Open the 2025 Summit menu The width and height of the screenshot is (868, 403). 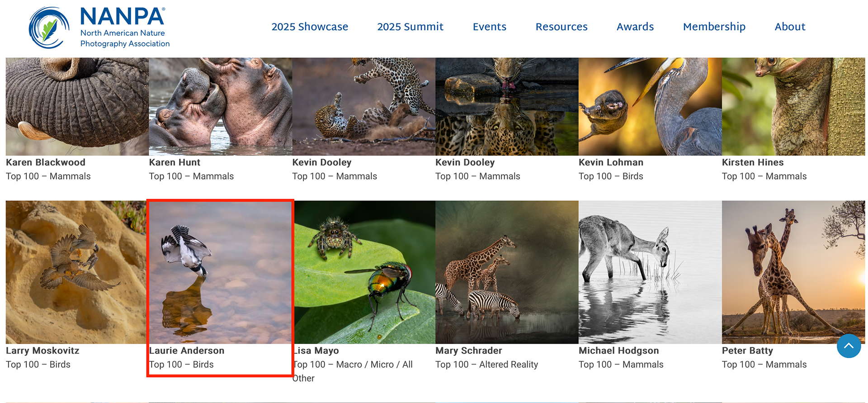[410, 27]
